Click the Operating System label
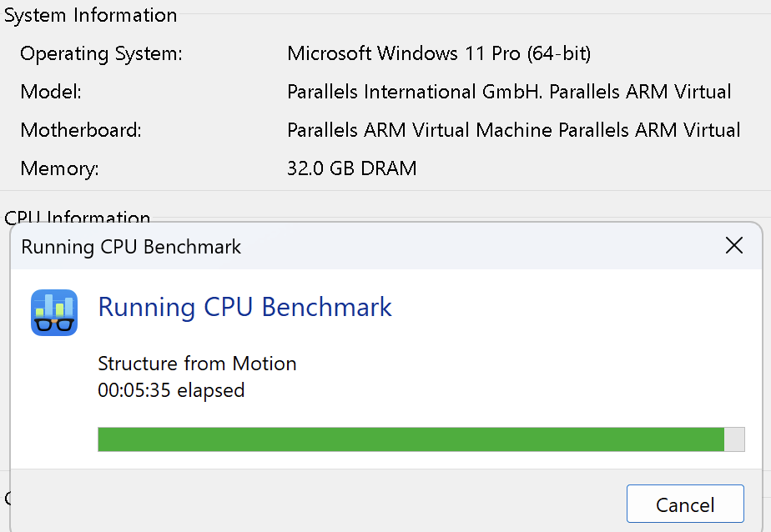 [101, 54]
